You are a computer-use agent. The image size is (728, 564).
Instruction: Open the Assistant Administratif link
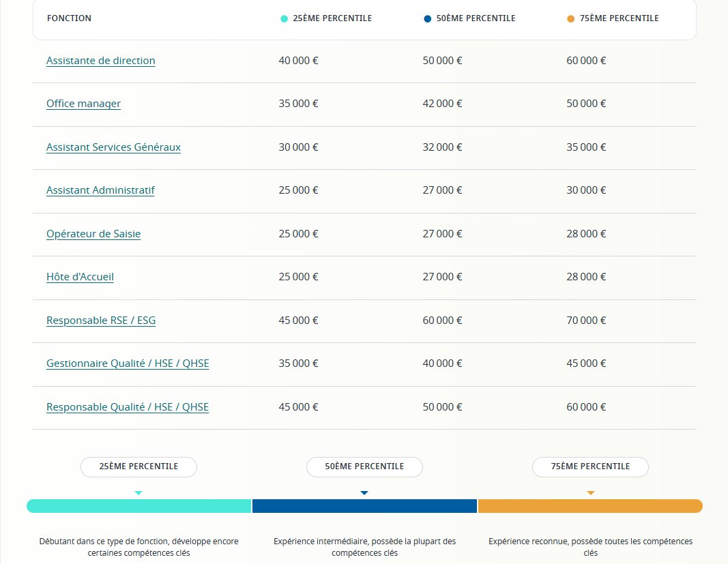[100, 190]
